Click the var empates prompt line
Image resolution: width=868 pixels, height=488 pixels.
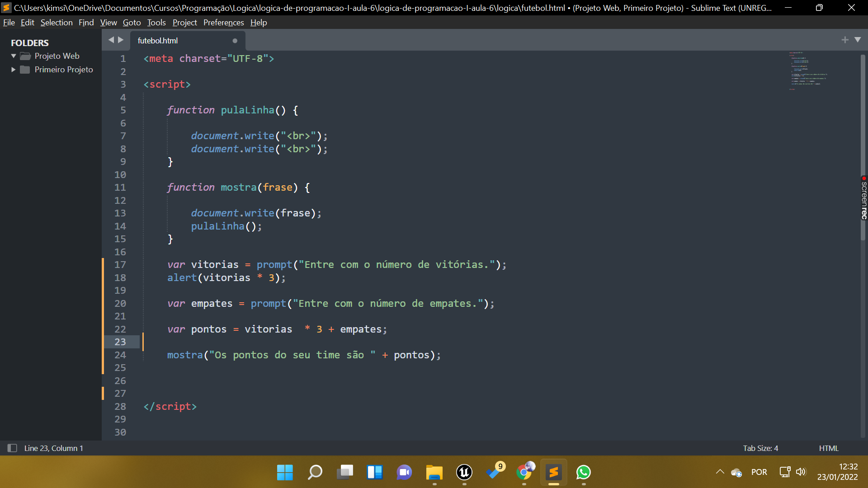(x=331, y=304)
